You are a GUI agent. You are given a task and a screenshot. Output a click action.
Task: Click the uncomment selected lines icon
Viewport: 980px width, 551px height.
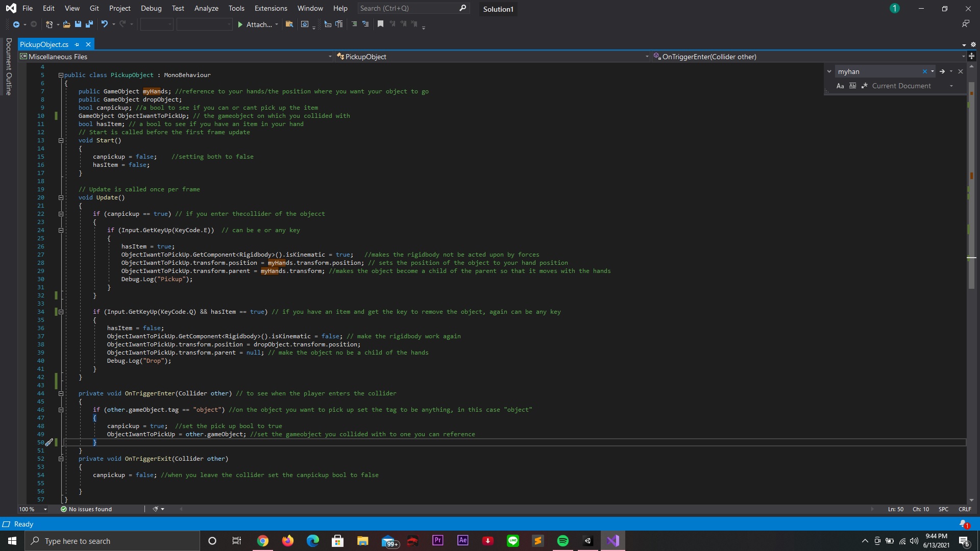click(x=365, y=24)
